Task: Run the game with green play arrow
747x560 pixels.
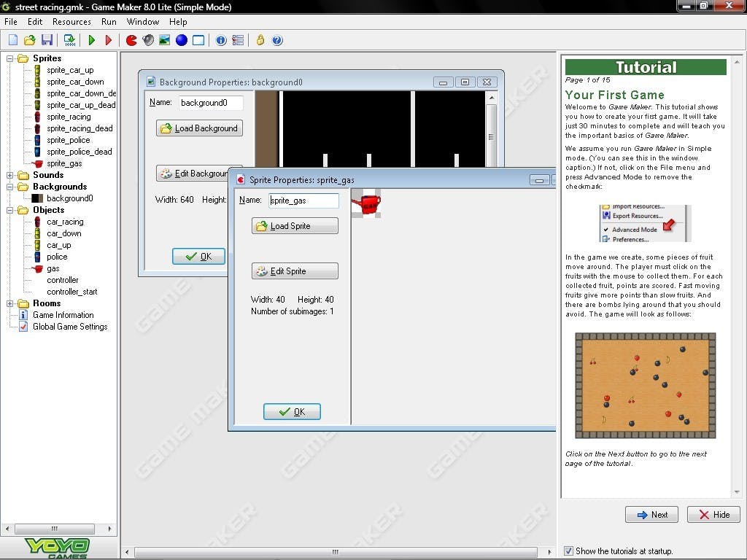Action: [92, 41]
